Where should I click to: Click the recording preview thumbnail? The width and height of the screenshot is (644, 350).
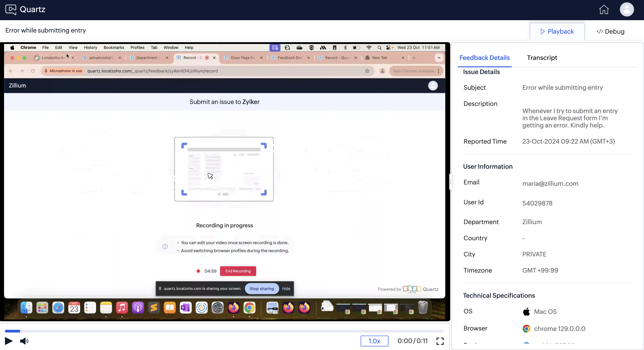coord(224,169)
